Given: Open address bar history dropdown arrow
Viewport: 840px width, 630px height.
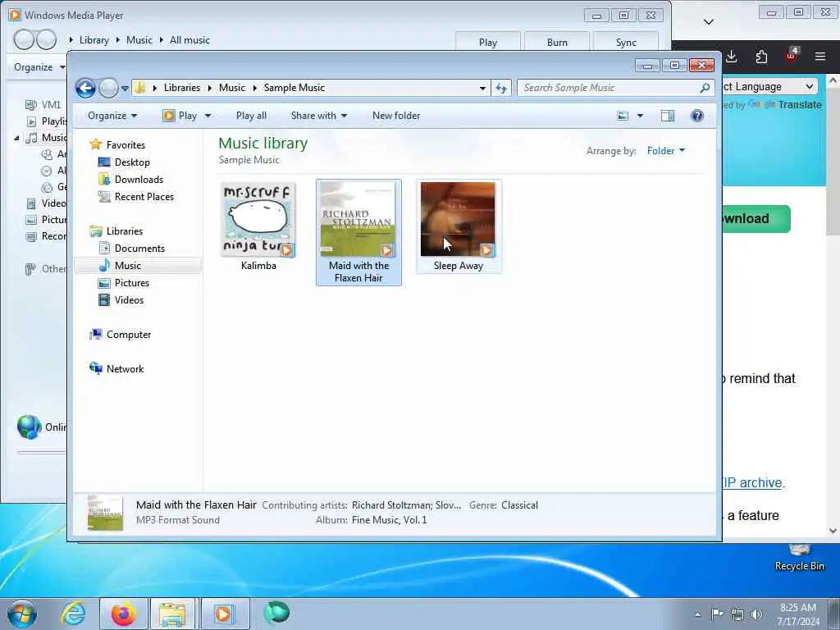Looking at the screenshot, I should tap(482, 89).
